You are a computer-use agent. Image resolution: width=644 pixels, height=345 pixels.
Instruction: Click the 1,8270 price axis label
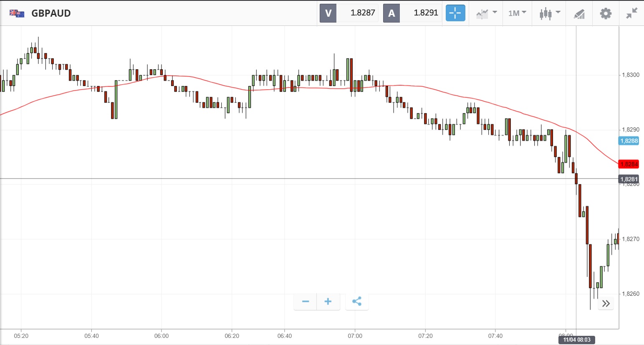(631, 239)
